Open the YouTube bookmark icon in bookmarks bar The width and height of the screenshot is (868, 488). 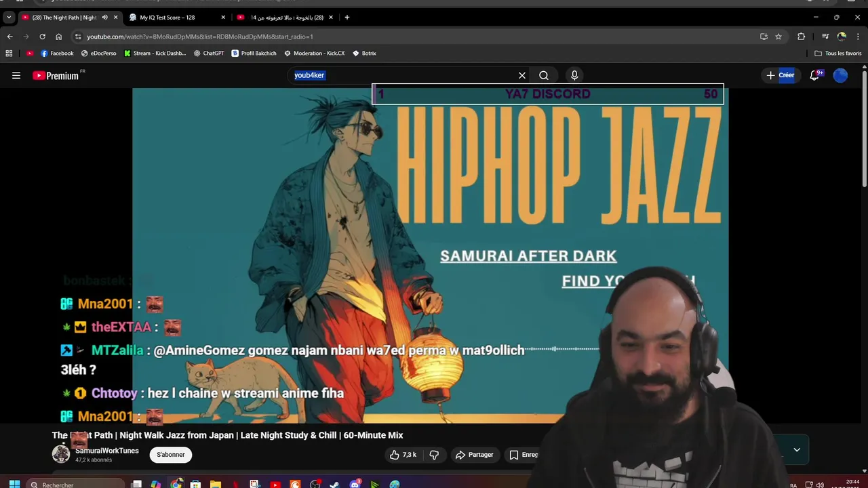30,54
